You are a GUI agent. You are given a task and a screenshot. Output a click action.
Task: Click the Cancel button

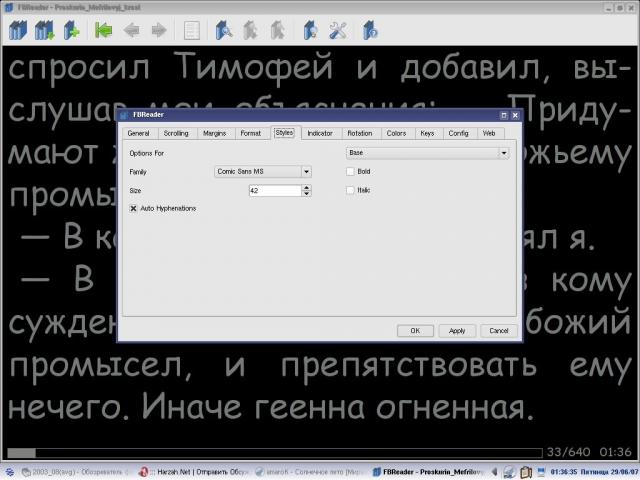[x=499, y=331]
